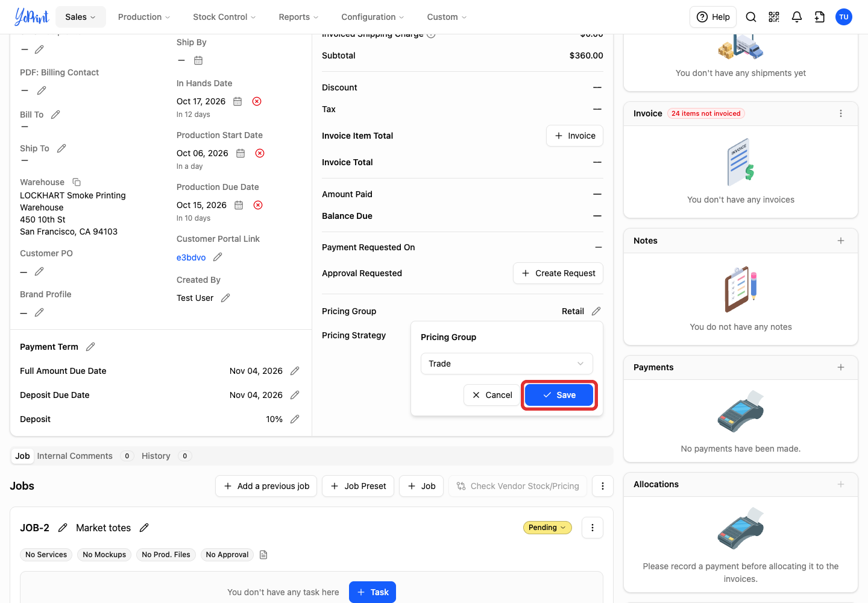This screenshot has width=868, height=603.
Task: Open the Sales menu
Action: point(81,17)
